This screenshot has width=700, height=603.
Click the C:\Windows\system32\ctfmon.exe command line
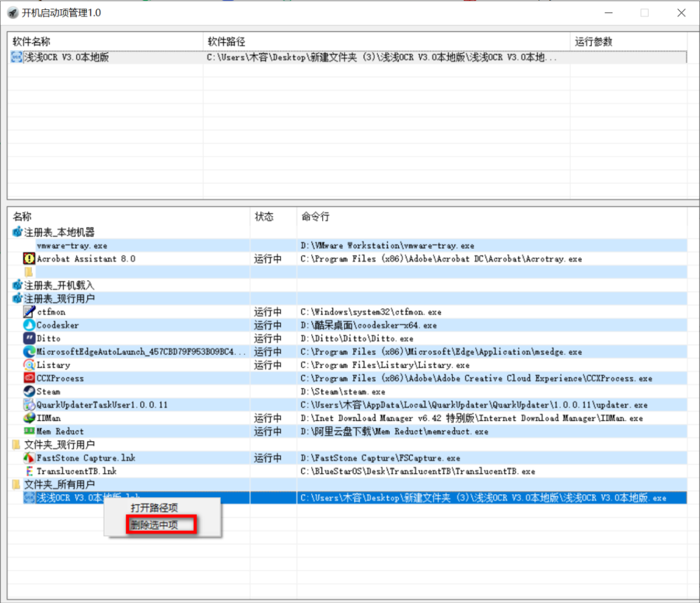tap(371, 312)
